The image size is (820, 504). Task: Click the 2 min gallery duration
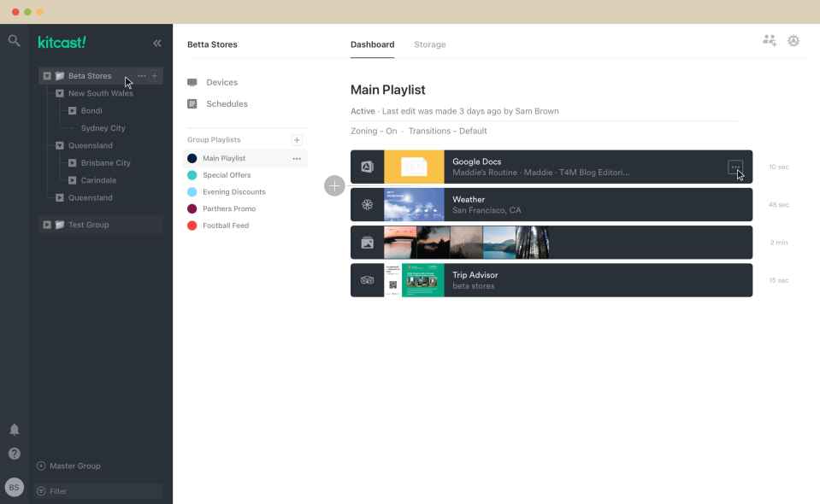point(779,243)
